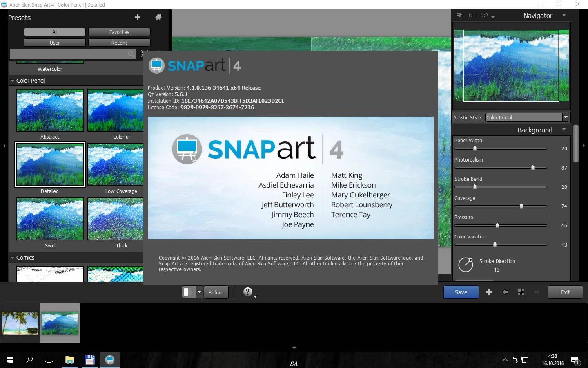588x368 pixels.
Task: Adjust the Pressure slider
Action: tap(501, 225)
